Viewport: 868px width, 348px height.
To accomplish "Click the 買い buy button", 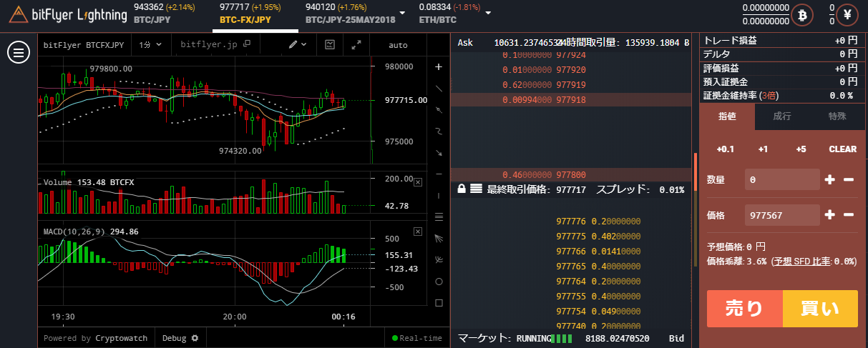I will (820, 309).
